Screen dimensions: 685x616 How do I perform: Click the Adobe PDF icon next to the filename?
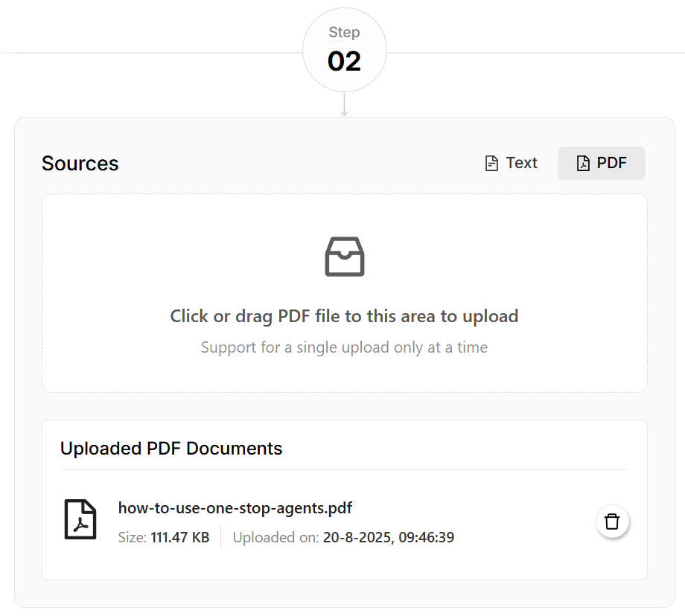pyautogui.click(x=81, y=519)
